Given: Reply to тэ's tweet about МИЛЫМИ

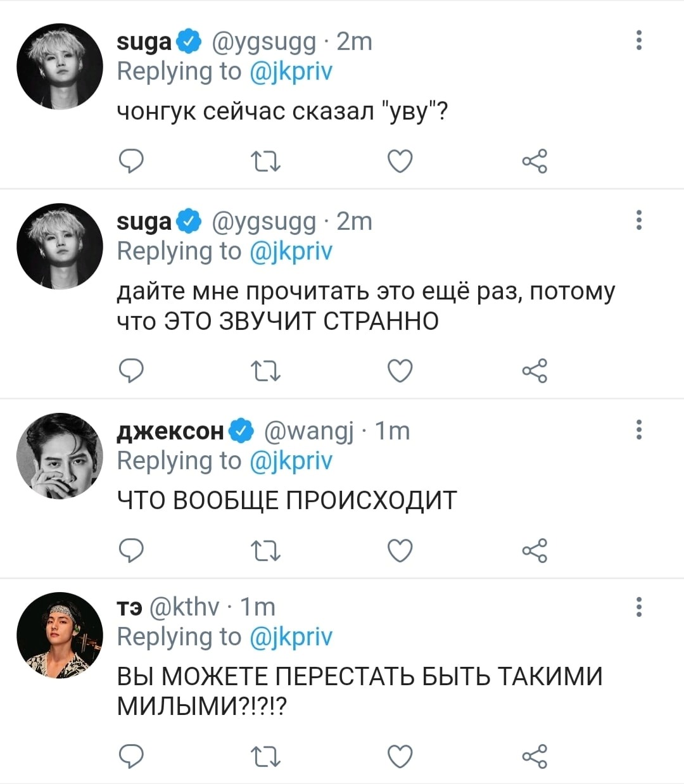Looking at the screenshot, I should tap(132, 756).
